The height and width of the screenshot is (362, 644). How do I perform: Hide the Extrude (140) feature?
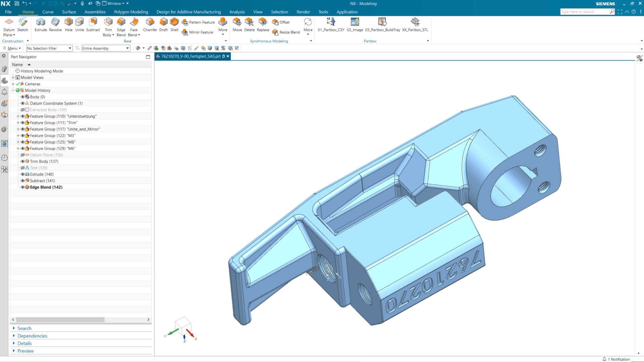(22, 174)
